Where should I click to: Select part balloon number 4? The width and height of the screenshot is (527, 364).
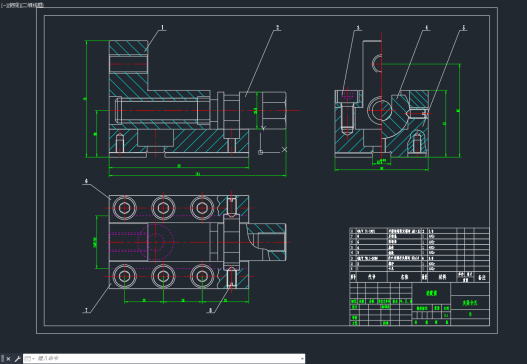426,27
